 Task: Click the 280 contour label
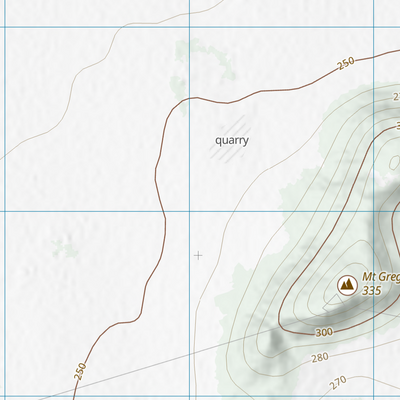tap(320, 358)
